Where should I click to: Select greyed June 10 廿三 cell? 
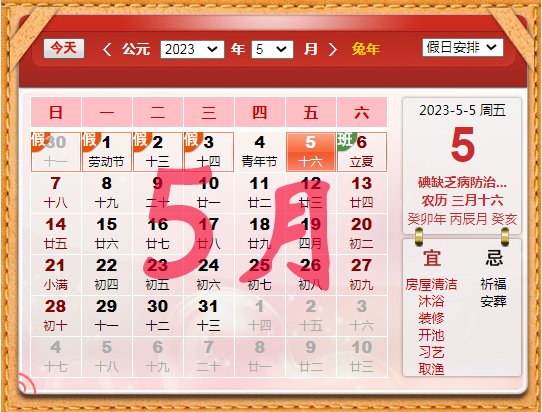[362, 357]
